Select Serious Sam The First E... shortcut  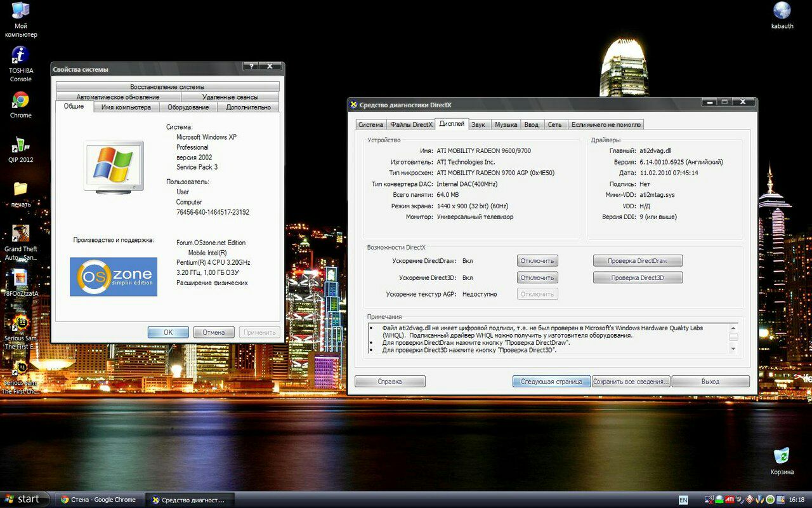[x=21, y=332]
